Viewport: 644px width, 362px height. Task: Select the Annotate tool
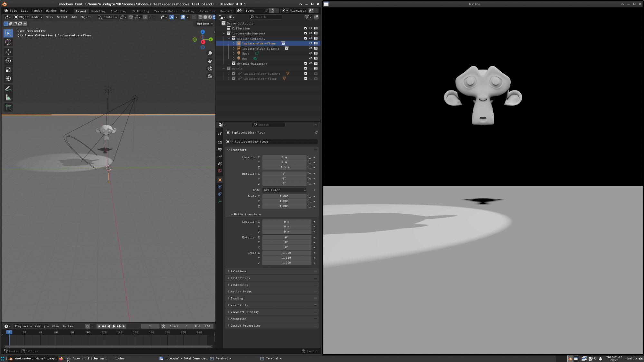click(8, 88)
